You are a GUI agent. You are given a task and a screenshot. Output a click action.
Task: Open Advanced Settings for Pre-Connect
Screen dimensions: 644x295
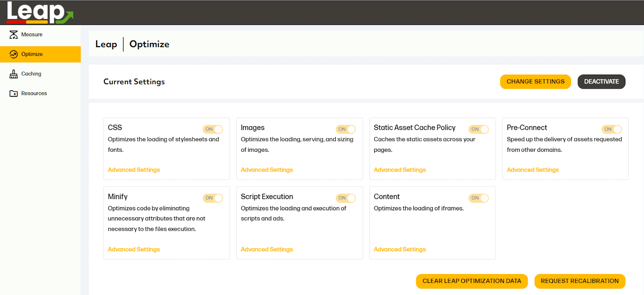pyautogui.click(x=533, y=170)
